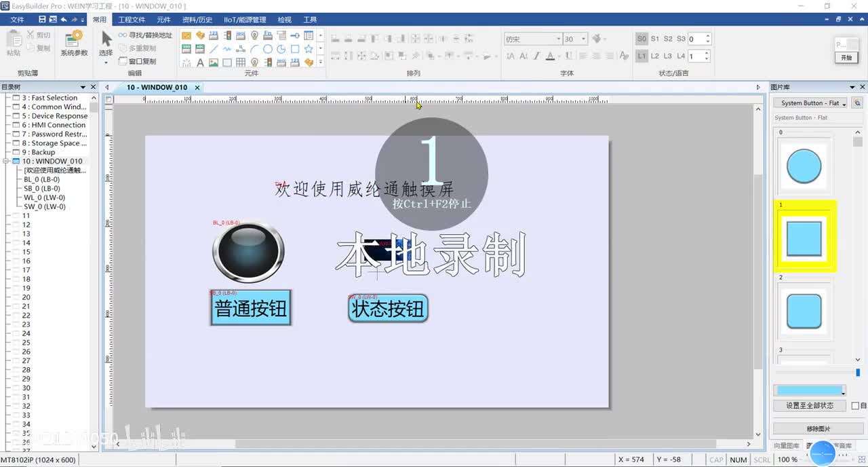Open the directory tree panel menu arrow
868x467 pixels.
[x=83, y=87]
